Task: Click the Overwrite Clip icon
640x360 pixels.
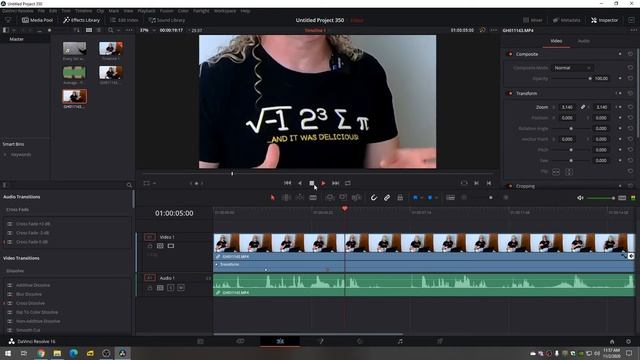Action: click(x=343, y=198)
